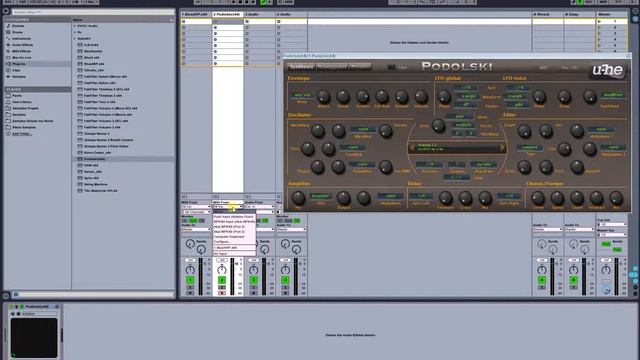The image size is (640, 360).
Task: Toggle Return B track activator
Action: (x=573, y=280)
